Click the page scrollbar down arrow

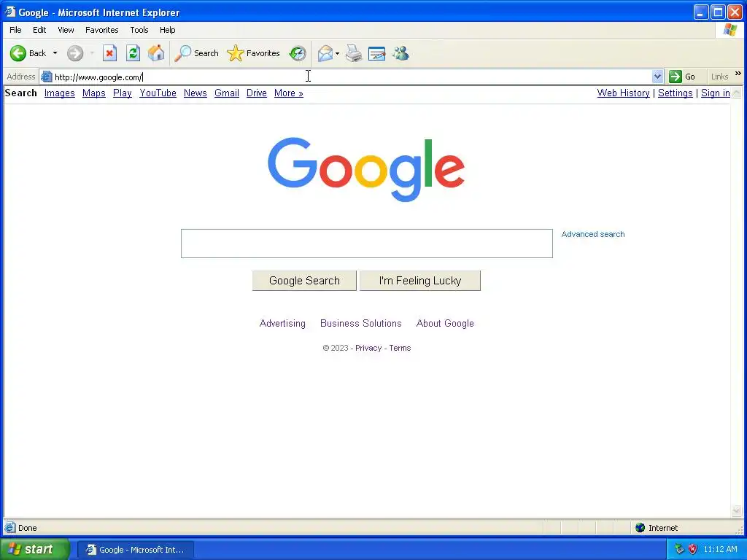[737, 510]
